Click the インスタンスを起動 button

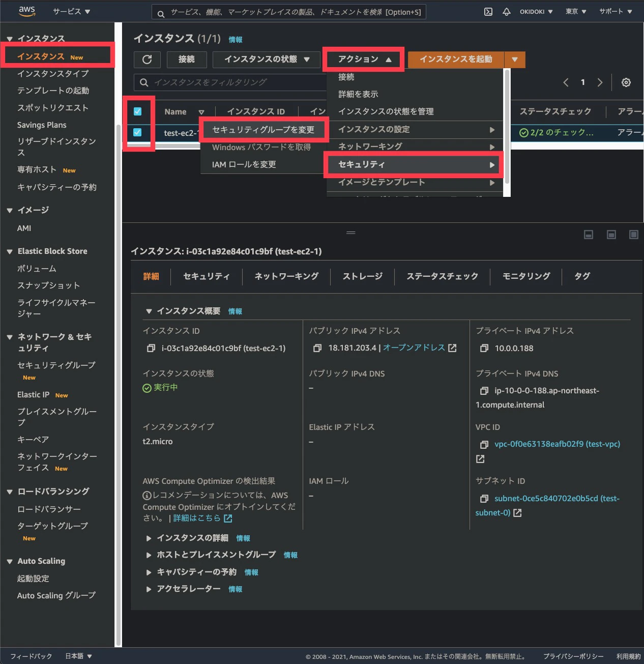click(456, 60)
